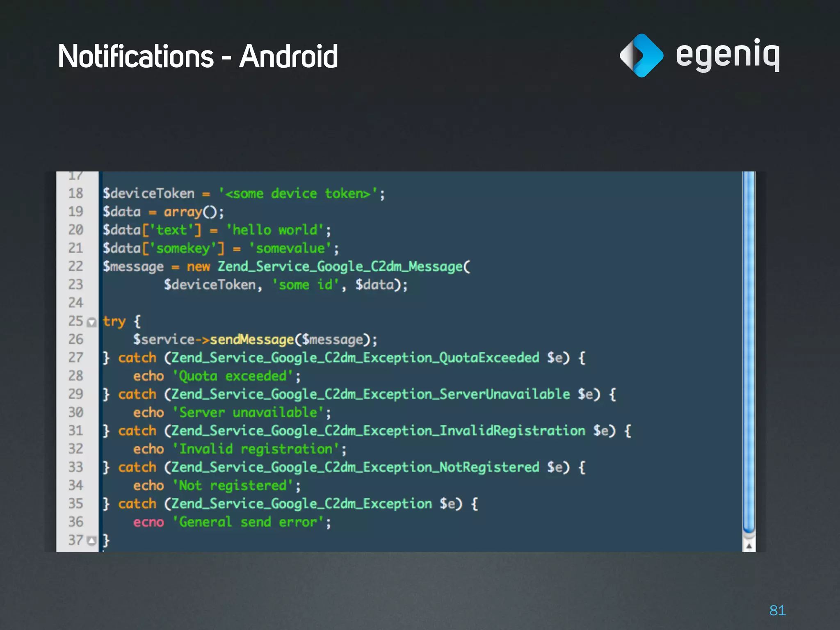The height and width of the screenshot is (630, 840).
Task: Click the ['somekey'] array key
Action: pos(183,248)
